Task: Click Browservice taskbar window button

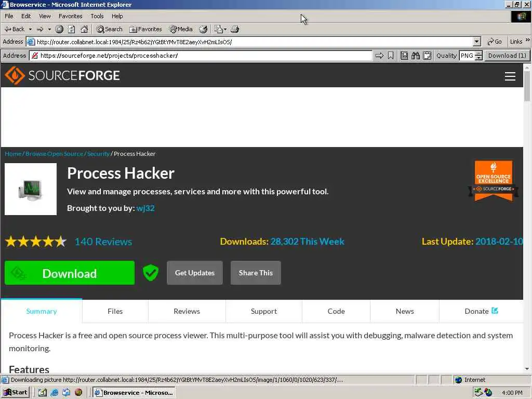Action: (x=135, y=393)
